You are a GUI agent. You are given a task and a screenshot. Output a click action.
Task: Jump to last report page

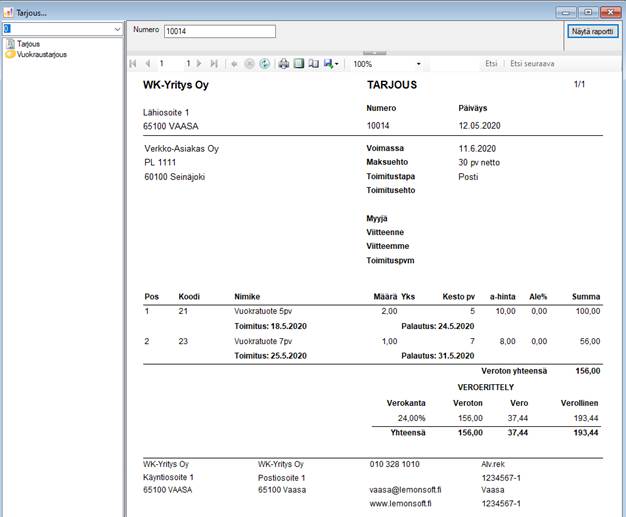click(214, 63)
